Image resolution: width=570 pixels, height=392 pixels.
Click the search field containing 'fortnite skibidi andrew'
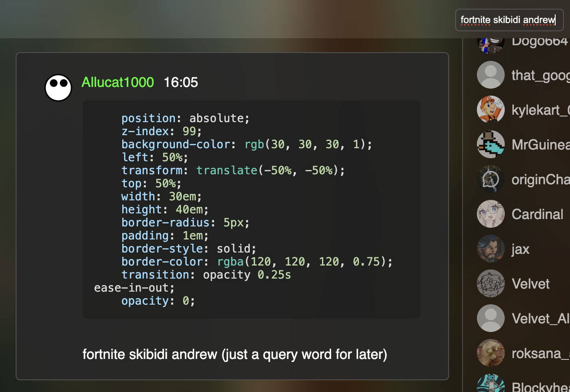tap(509, 20)
